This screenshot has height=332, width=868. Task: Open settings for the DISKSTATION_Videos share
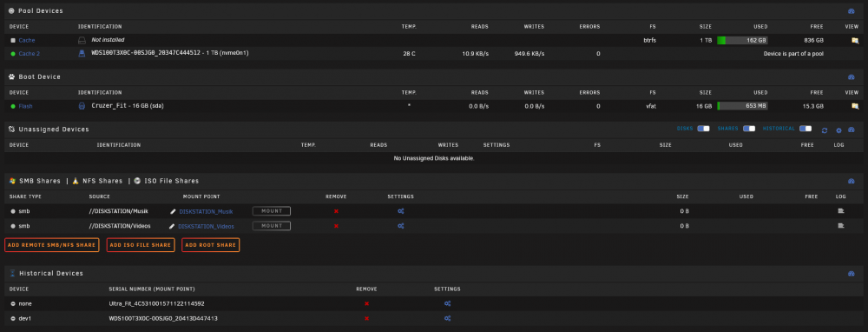[401, 226]
